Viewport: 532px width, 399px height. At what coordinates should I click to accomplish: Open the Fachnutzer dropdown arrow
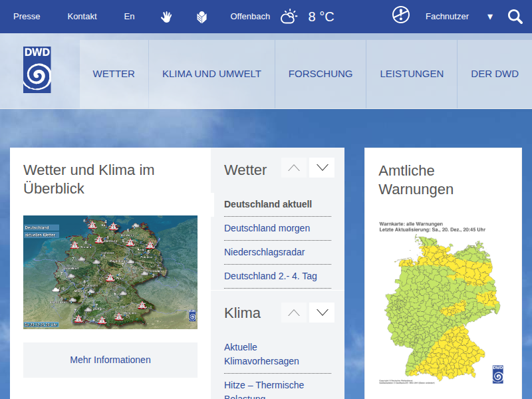point(490,17)
